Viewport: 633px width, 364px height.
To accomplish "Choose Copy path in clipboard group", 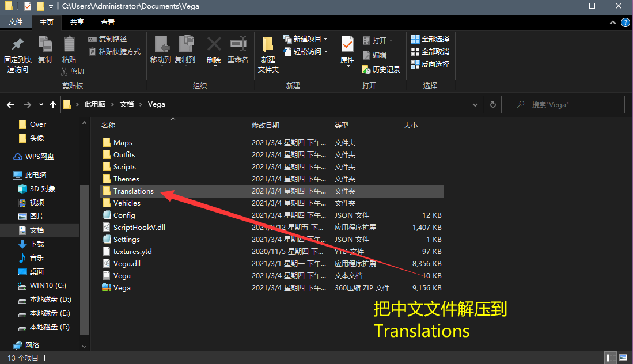I will pos(107,39).
